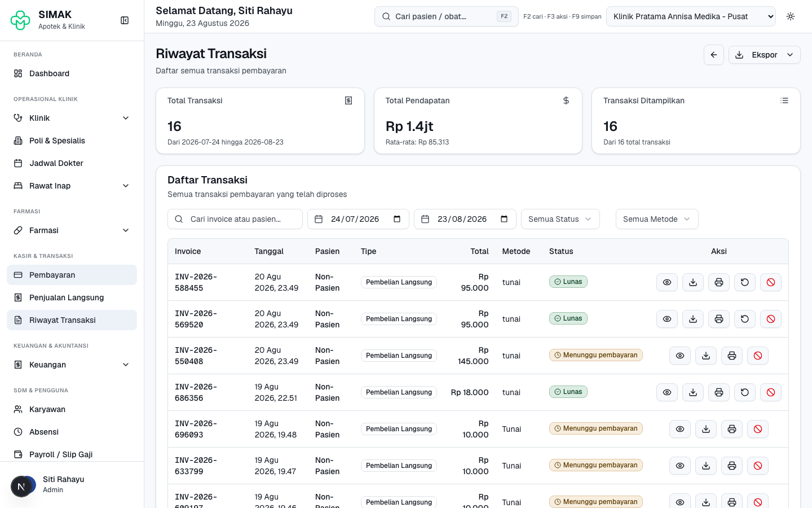
Task: Toggle light/dark theme sun icon
Action: [x=791, y=16]
